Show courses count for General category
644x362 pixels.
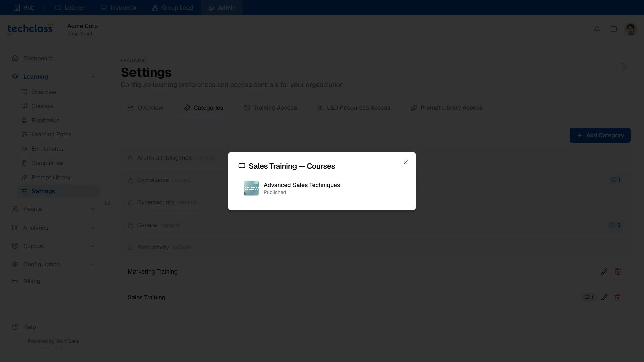coord(615,225)
